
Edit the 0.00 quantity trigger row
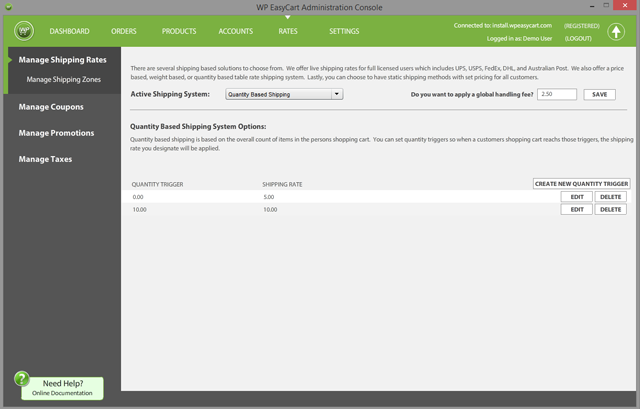(x=576, y=197)
